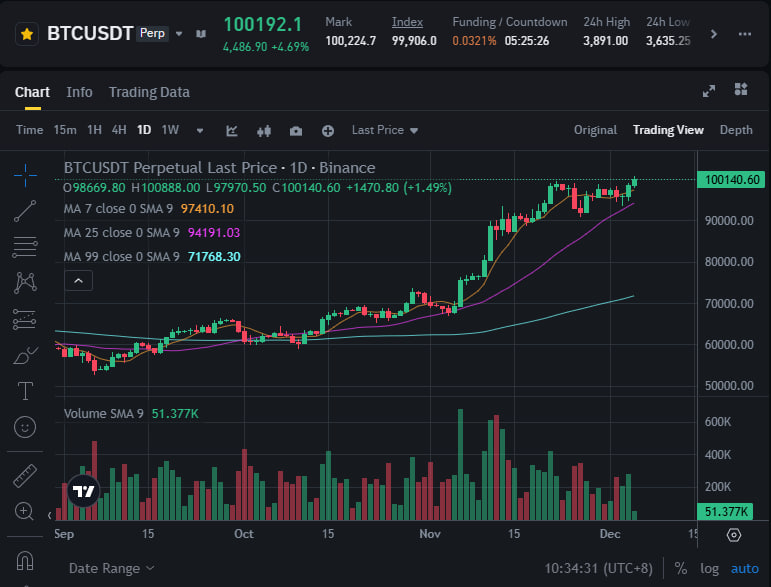Select the brush drawing tool
The height and width of the screenshot is (587, 771).
[25, 355]
